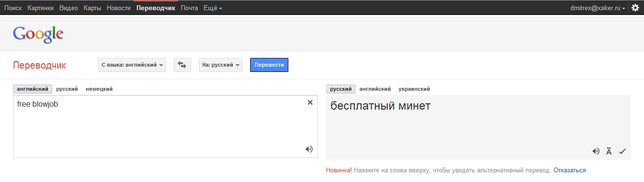The height and width of the screenshot is (182, 644).
Task: Open "Переводчик" in the top navigation bar
Action: tap(156, 8)
